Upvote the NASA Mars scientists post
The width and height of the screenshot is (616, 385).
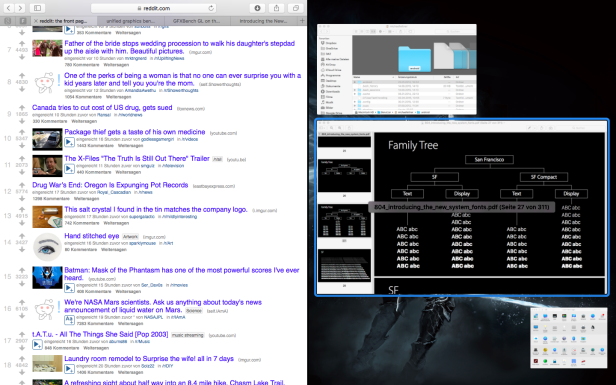(x=22, y=302)
